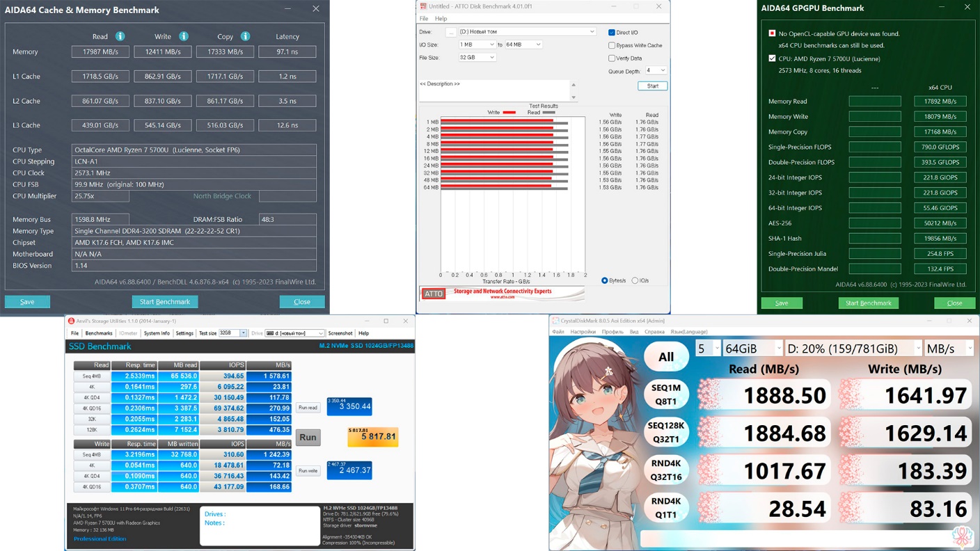Click the Run button in Anvil's SSD Benchmark
This screenshot has height=551, width=980.
308,437
